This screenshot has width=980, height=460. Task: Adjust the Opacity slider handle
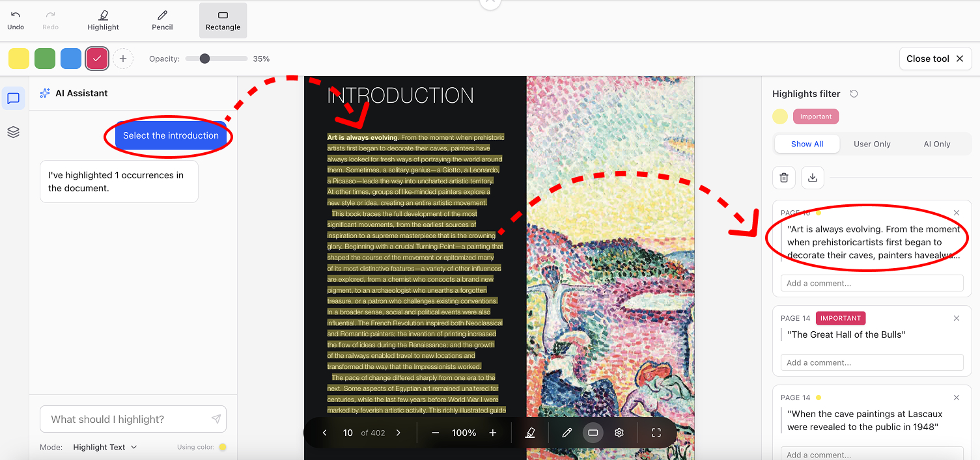(204, 59)
